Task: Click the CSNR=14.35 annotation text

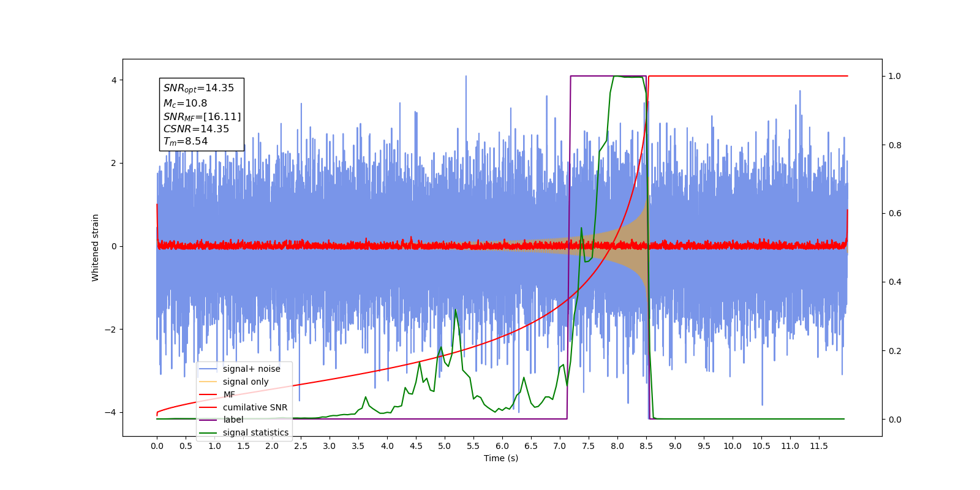Action: point(196,129)
